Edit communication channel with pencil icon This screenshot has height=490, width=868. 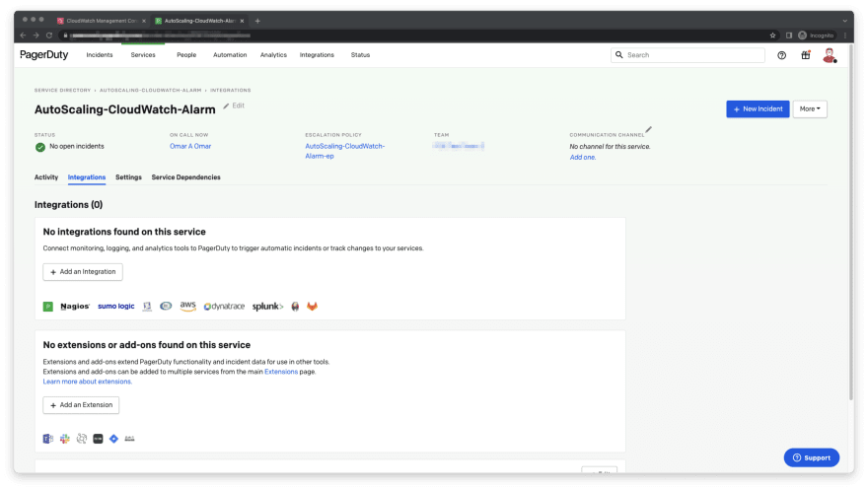click(x=648, y=130)
